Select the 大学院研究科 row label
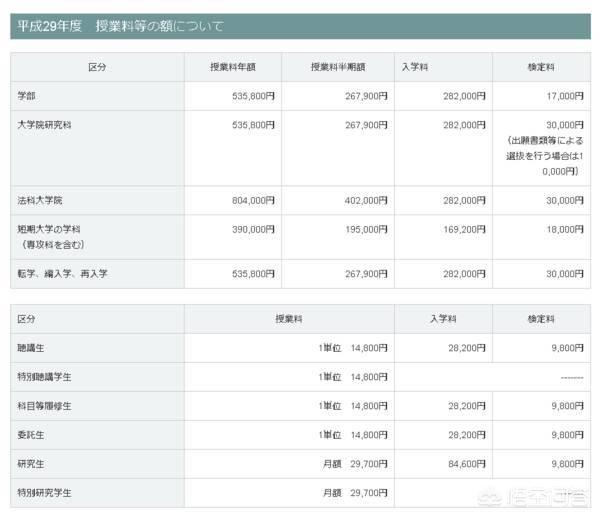This screenshot has width=600, height=518. click(x=46, y=125)
